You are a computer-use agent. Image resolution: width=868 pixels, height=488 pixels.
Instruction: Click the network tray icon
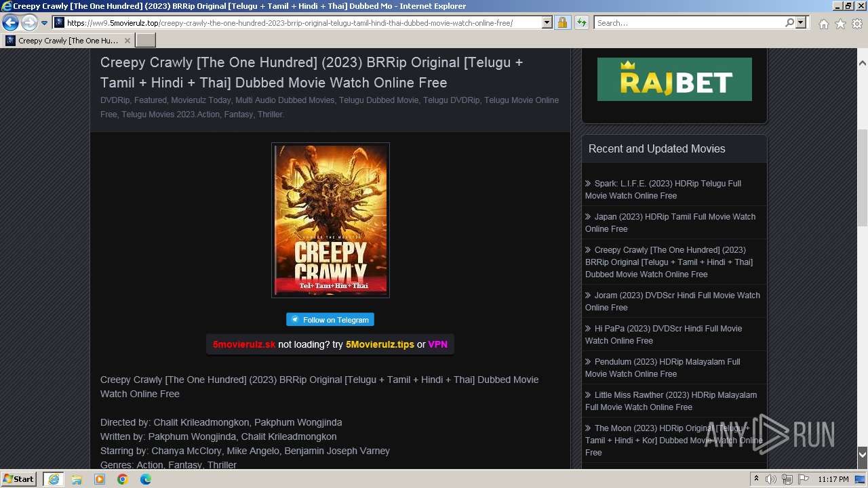pyautogui.click(x=787, y=479)
